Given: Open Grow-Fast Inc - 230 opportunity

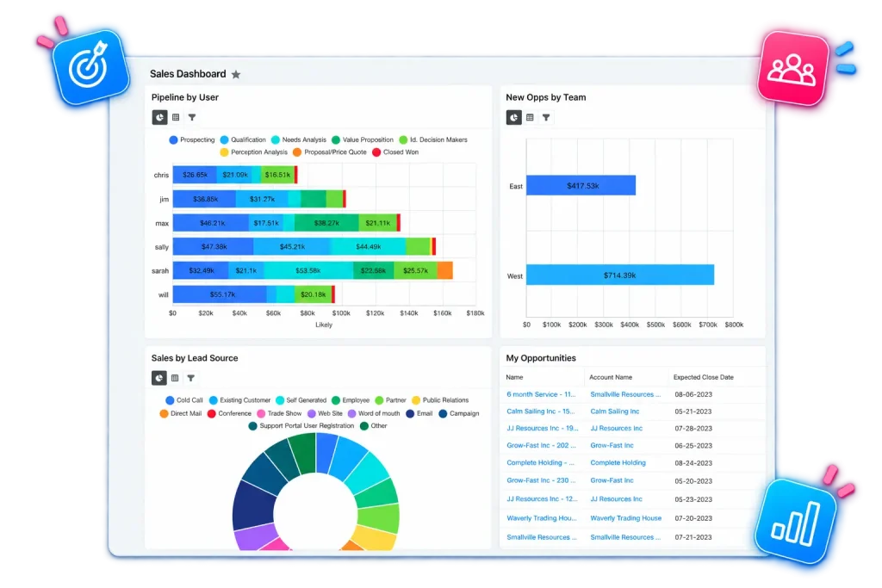Looking at the screenshot, I should click(541, 480).
